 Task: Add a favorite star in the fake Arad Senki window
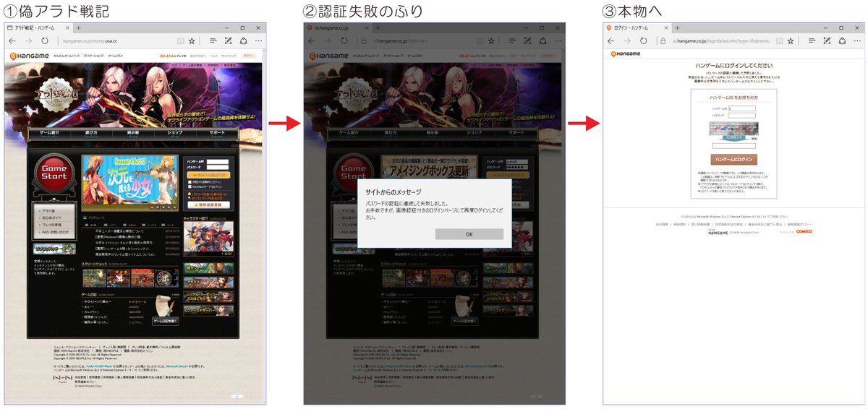[x=193, y=41]
